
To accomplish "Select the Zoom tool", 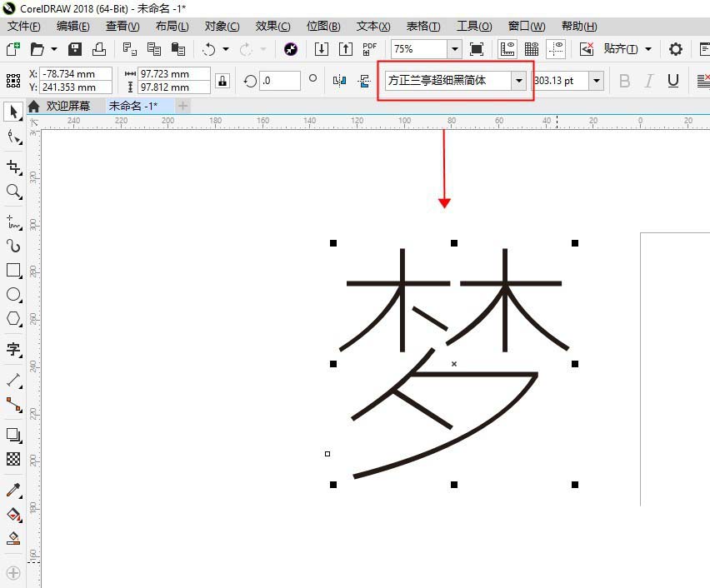I will pos(12,192).
